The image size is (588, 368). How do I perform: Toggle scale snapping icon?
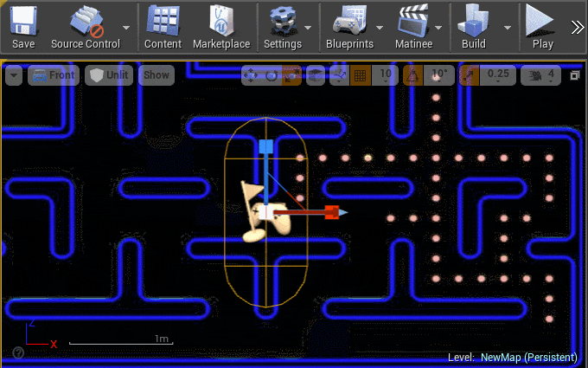coord(469,75)
